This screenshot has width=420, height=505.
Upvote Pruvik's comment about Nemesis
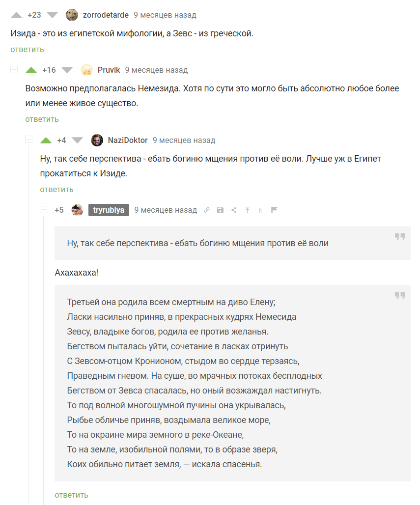point(31,70)
